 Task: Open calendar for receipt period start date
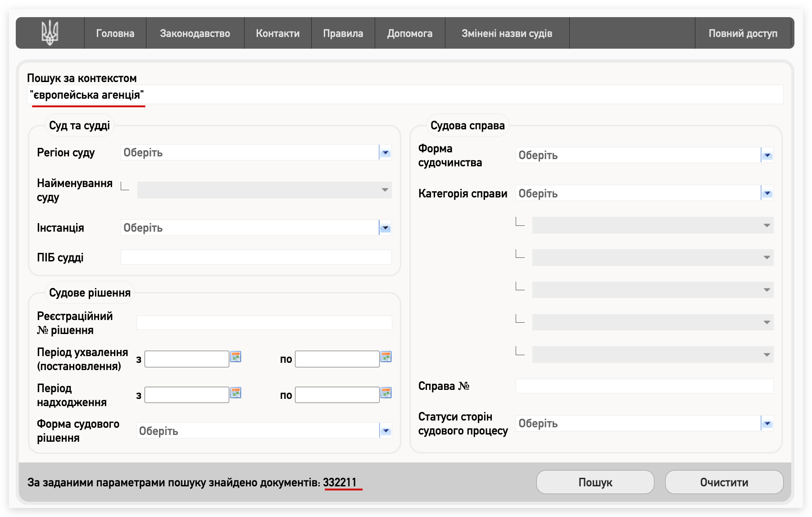tap(236, 393)
